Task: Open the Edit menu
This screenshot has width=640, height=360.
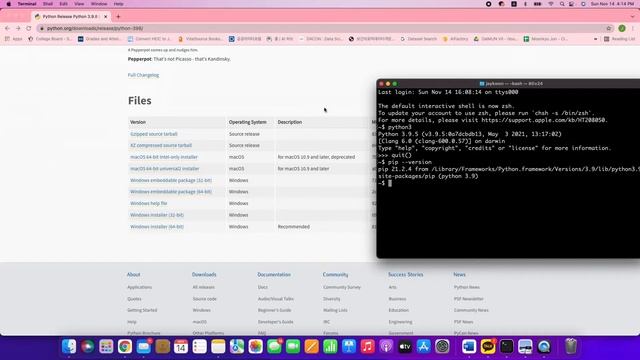Action: coord(64,4)
